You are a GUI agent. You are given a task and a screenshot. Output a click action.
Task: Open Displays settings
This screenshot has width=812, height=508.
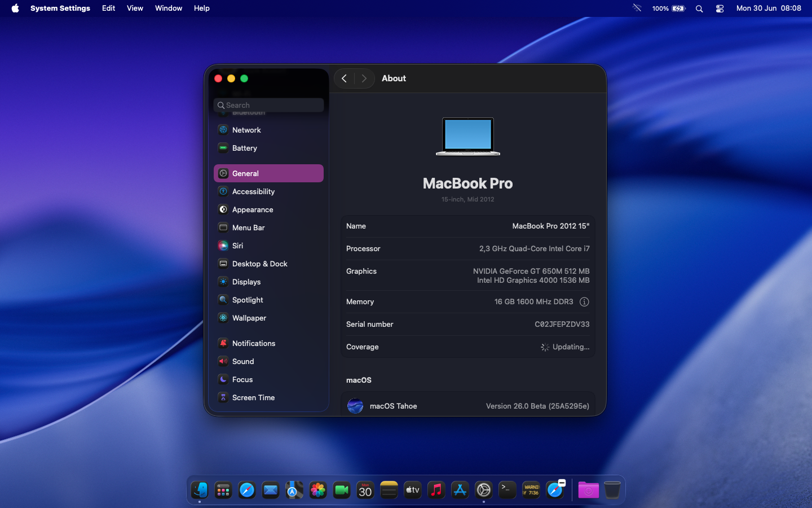tap(268, 282)
